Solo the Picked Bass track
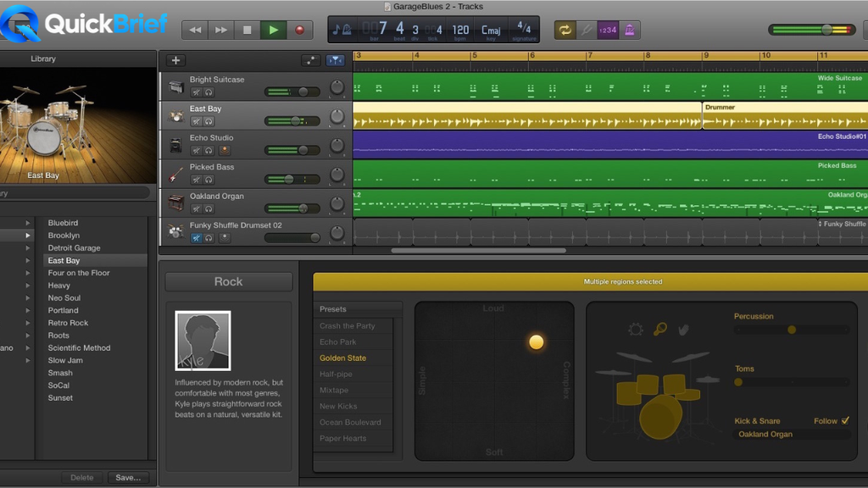 (x=209, y=180)
